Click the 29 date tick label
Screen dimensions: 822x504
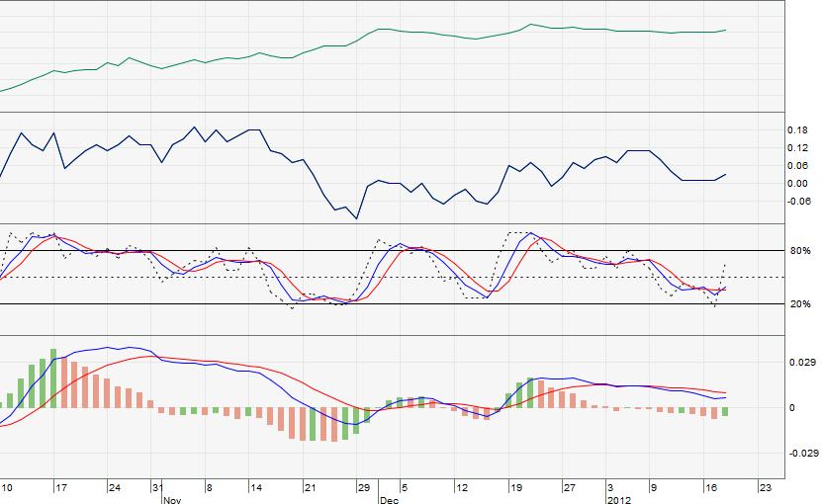tap(364, 488)
